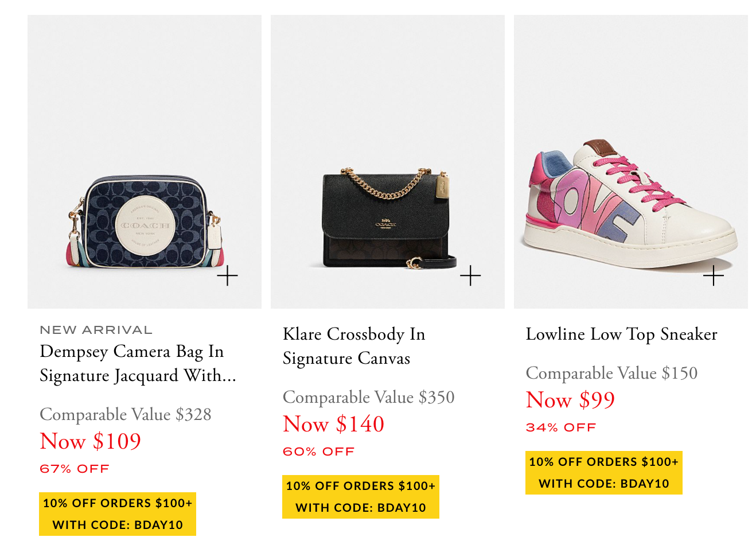Screen dimensions: 756x537
Task: Open quick view plus on Klare Crossbody
Action: click(470, 276)
